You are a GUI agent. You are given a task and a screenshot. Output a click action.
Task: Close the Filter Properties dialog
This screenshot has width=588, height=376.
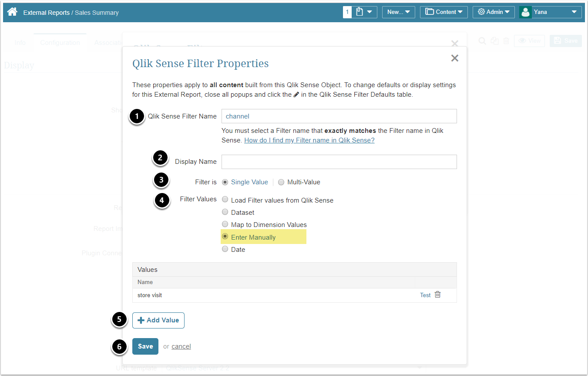tap(455, 58)
